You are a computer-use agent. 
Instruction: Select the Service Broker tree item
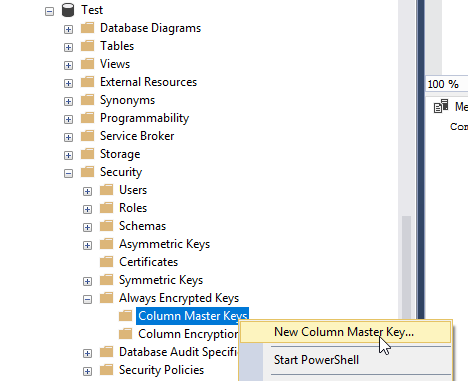137,136
